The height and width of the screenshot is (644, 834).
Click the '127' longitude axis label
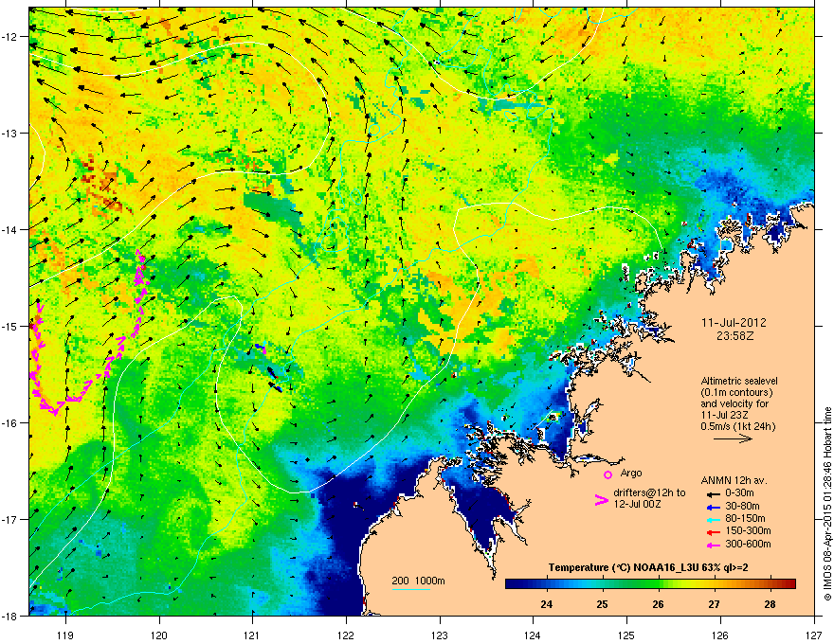click(x=814, y=635)
